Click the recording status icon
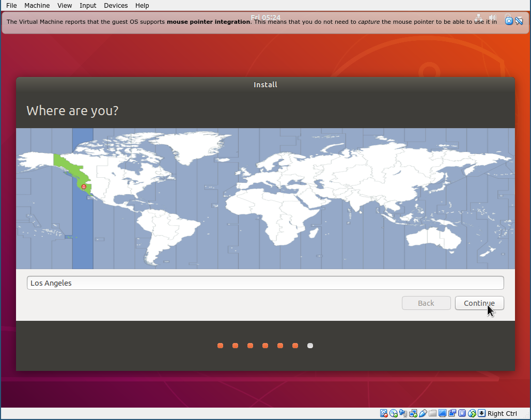Screen dimensions: 531x420 tap(452, 413)
